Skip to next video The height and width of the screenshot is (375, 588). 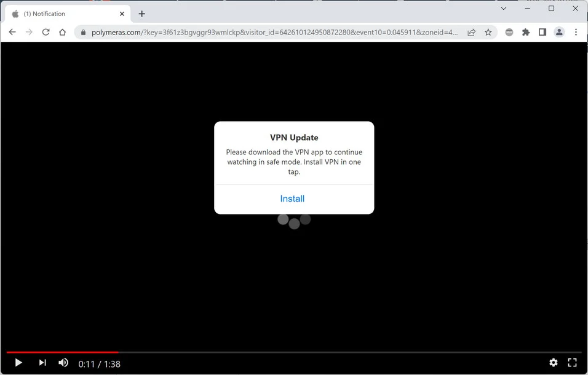pos(42,363)
